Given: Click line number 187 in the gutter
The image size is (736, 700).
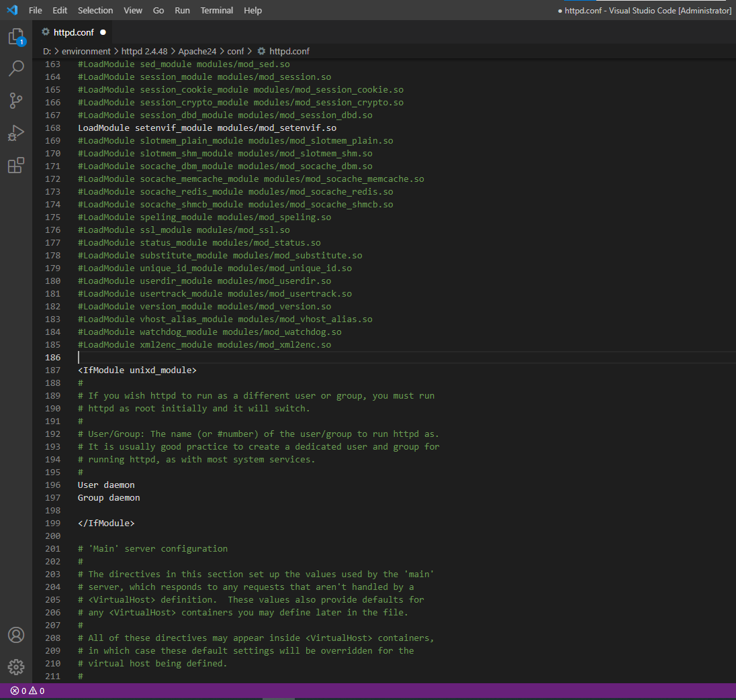Looking at the screenshot, I should (52, 370).
